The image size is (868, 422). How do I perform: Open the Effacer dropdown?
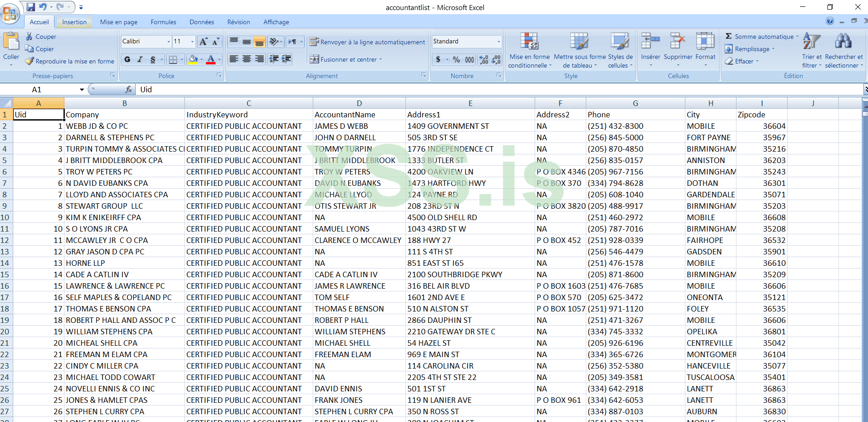[742, 61]
